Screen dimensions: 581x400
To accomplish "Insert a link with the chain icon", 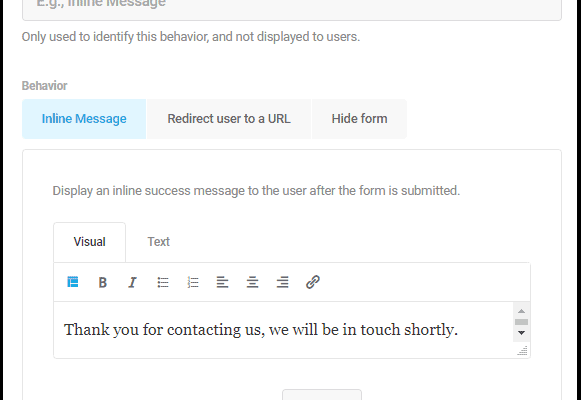I will coord(313,282).
